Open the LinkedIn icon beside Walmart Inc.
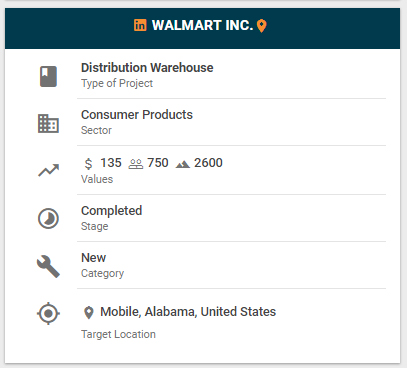The width and height of the screenshot is (407, 368). point(140,25)
